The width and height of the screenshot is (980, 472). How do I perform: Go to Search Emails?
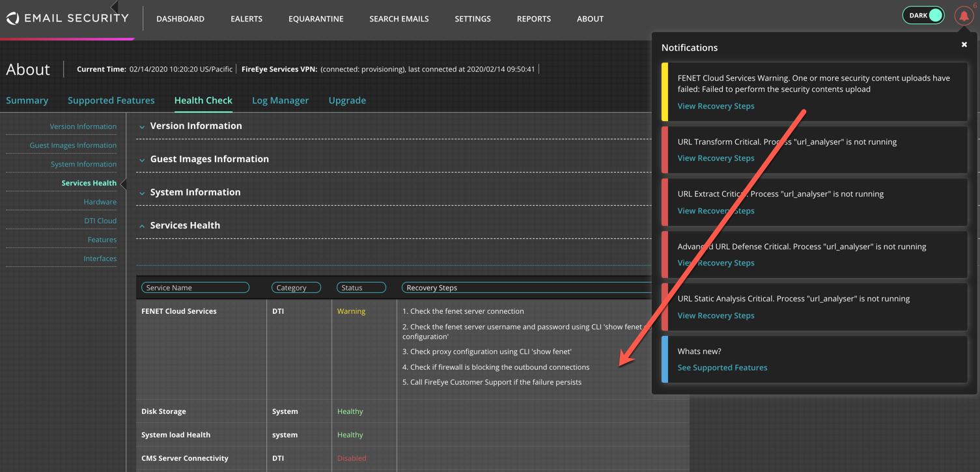399,19
